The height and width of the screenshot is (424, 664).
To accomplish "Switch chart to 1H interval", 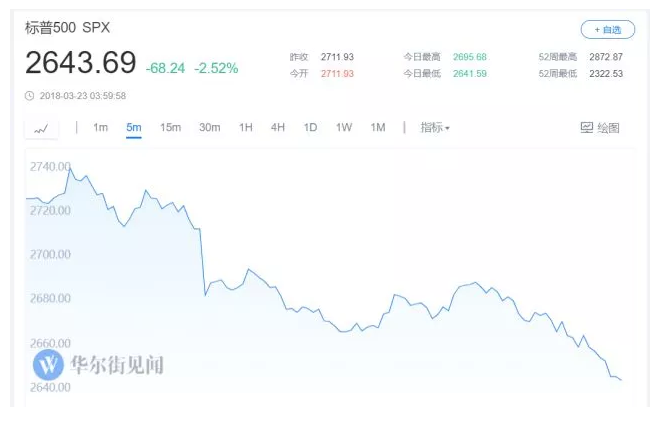I will [246, 127].
